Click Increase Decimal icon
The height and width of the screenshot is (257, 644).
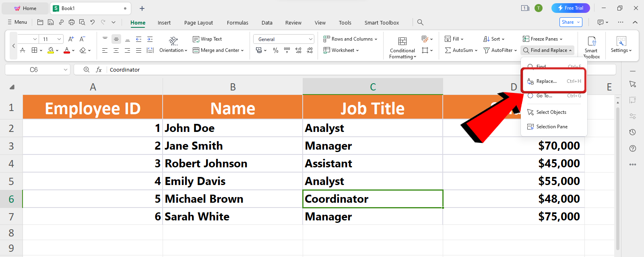(298, 50)
